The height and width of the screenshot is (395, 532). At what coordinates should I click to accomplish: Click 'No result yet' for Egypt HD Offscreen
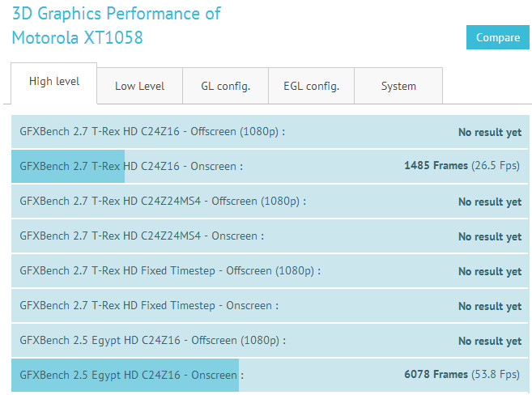[490, 341]
